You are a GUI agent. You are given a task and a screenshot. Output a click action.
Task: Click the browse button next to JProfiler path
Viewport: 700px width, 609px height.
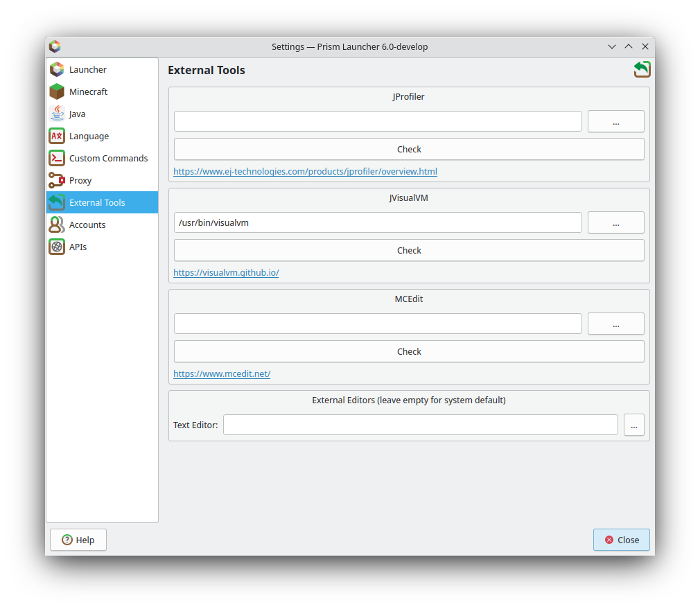tap(615, 121)
